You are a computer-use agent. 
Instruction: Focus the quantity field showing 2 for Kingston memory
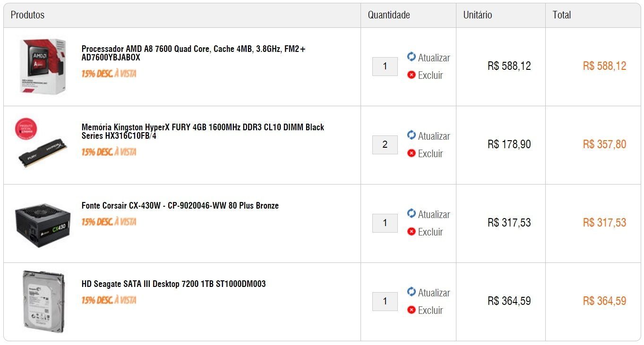point(385,144)
